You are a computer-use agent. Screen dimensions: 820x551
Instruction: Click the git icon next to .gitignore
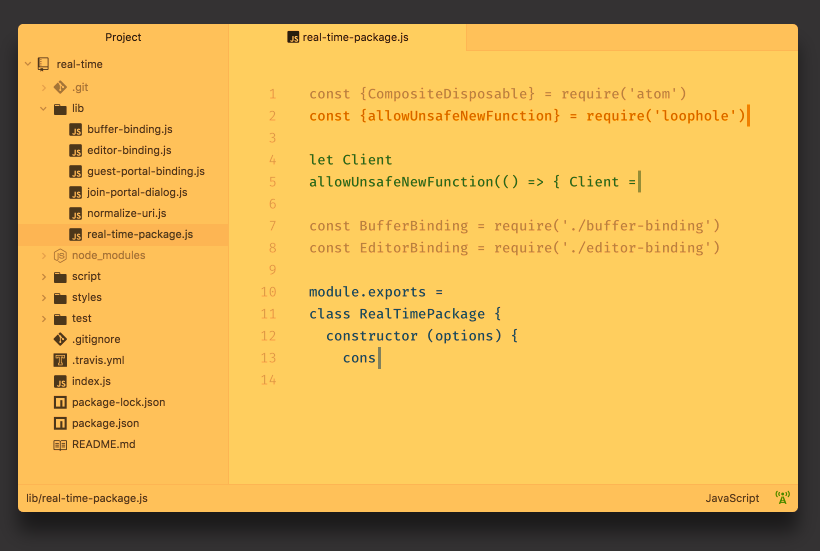[x=60, y=339]
